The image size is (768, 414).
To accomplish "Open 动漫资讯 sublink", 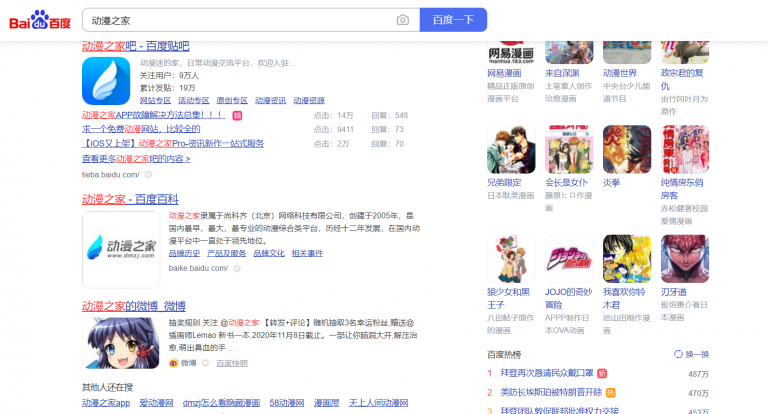I will pos(270,100).
